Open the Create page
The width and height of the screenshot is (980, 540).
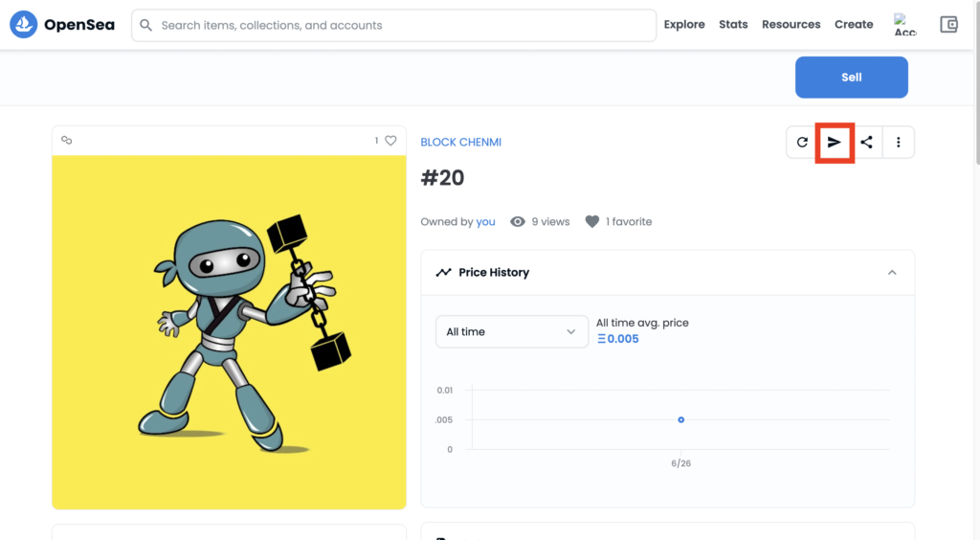pyautogui.click(x=854, y=24)
